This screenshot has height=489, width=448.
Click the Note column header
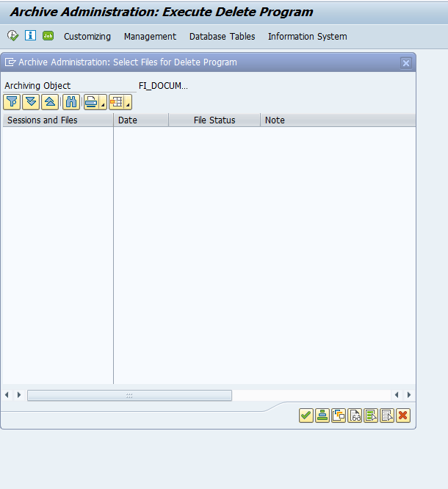[x=338, y=120]
